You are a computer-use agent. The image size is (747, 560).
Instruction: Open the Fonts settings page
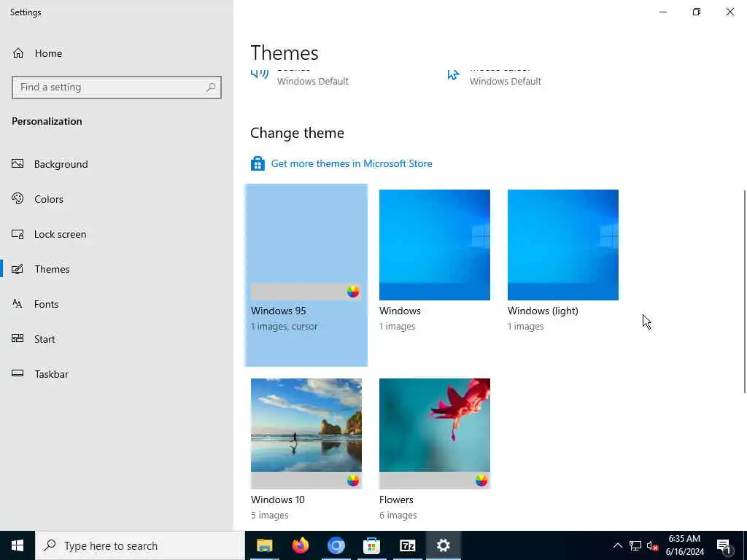[x=35, y=304]
